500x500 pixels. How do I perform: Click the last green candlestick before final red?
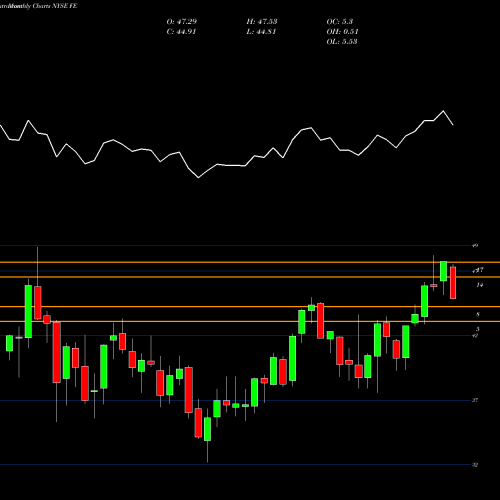444,271
